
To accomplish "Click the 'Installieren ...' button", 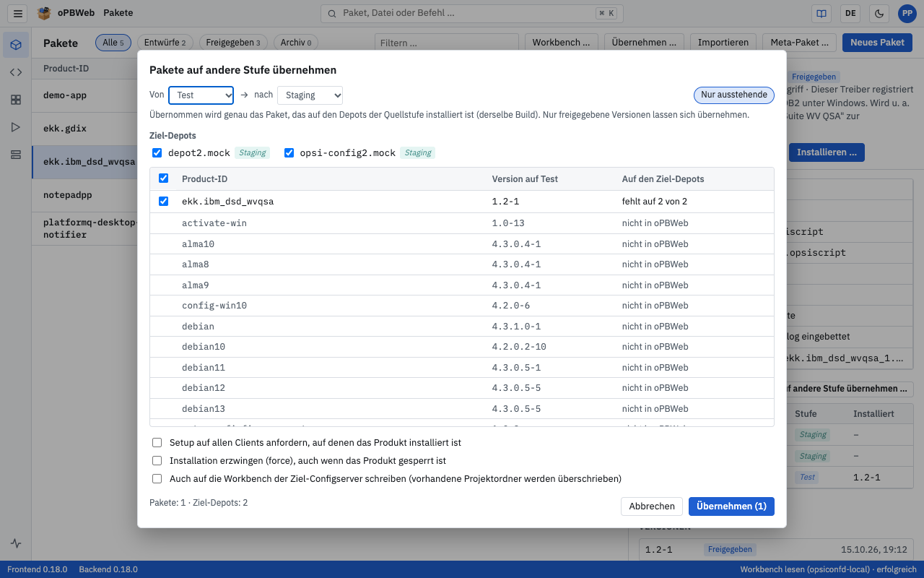I will 827,152.
